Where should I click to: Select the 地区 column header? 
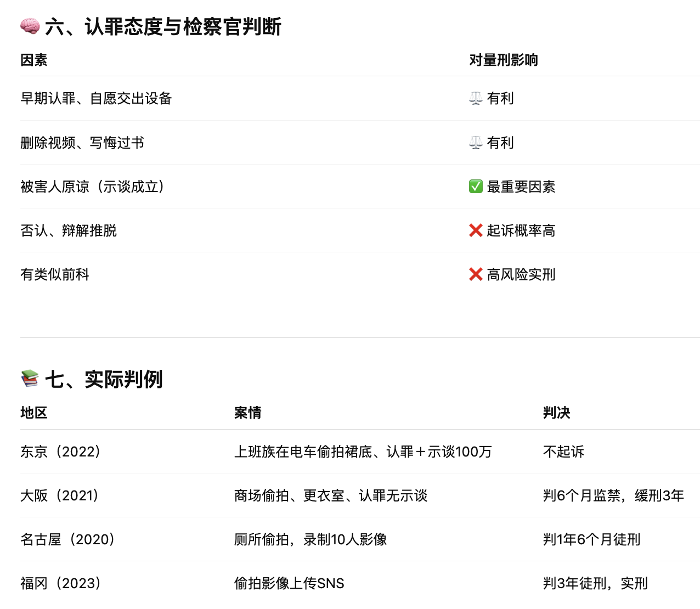coord(34,413)
